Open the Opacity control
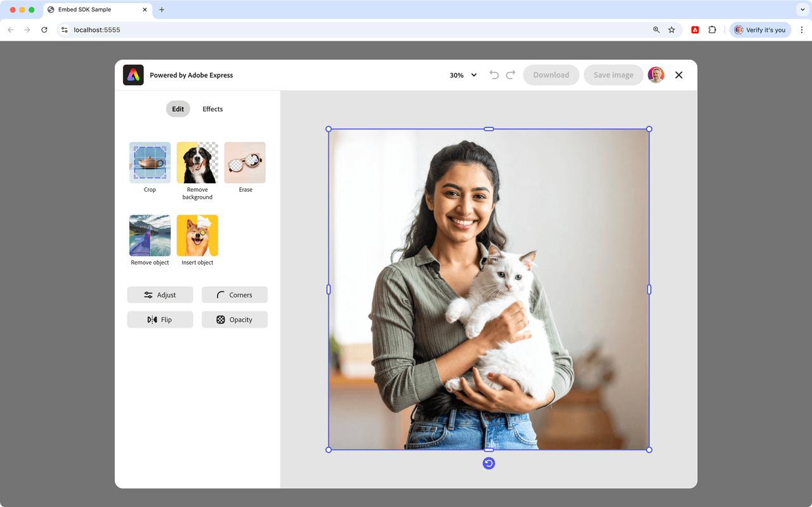This screenshot has height=507, width=812. pos(235,320)
